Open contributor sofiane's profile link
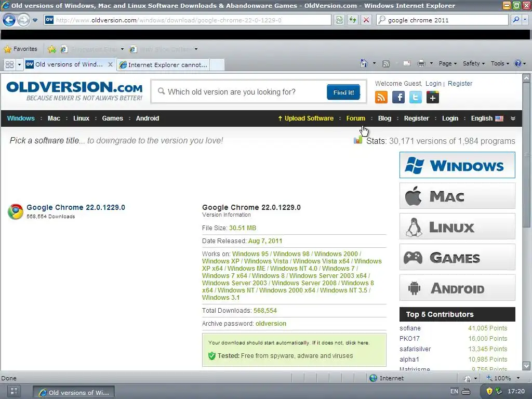Viewport: 532px width, 399px height. 410,328
